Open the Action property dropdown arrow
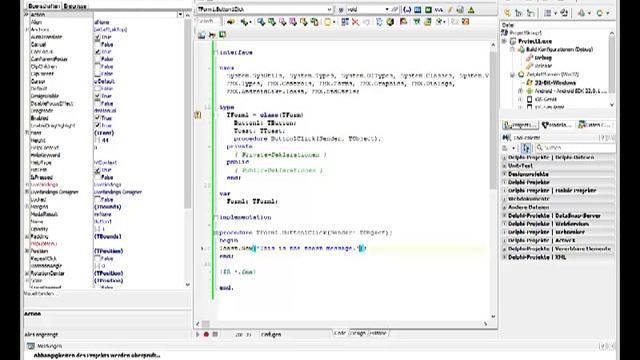Screen dimensions: 640x360 click(180, 15)
